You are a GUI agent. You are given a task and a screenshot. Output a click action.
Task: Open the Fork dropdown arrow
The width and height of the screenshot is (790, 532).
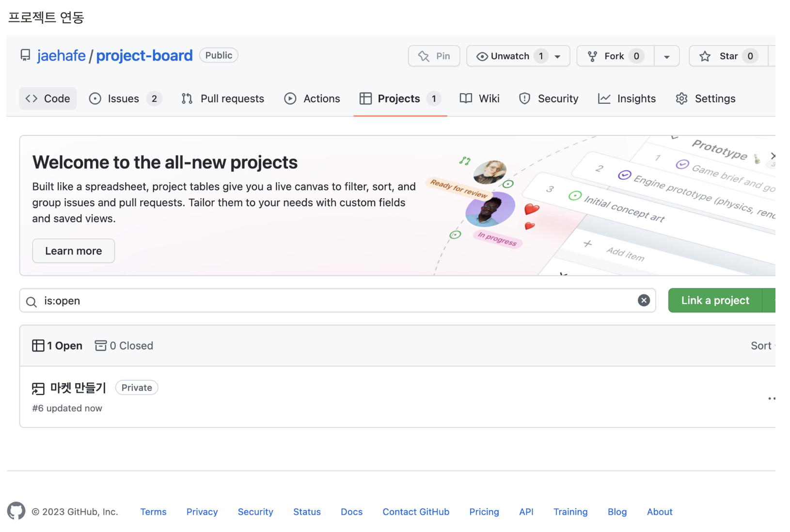tap(666, 56)
